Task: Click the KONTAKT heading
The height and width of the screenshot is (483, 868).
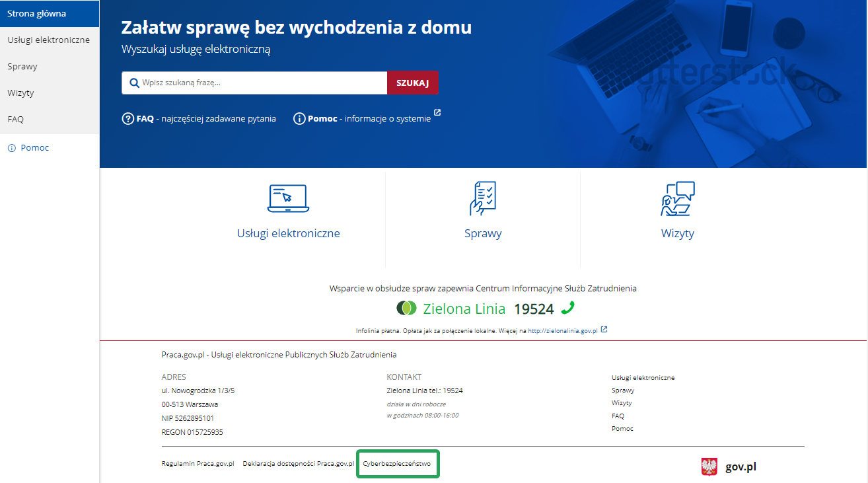Action: 404,377
